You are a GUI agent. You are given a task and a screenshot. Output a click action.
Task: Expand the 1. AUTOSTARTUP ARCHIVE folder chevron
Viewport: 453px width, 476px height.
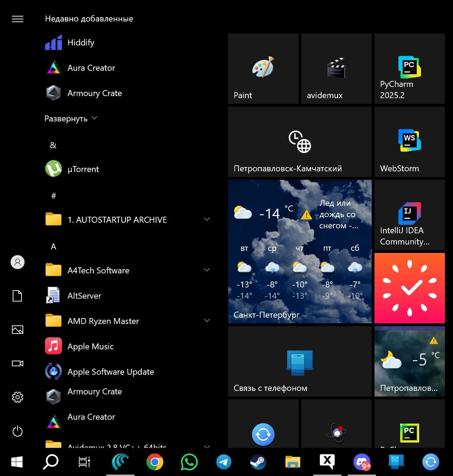tap(207, 220)
